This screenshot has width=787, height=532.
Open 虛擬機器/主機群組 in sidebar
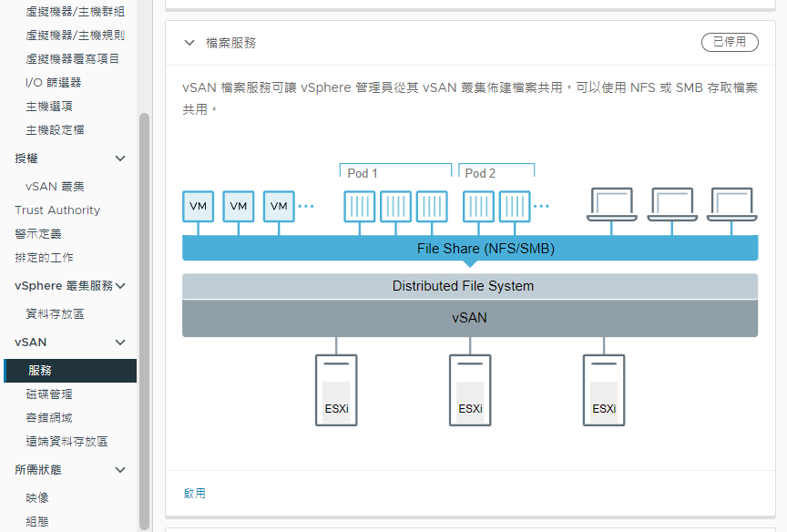tap(76, 12)
